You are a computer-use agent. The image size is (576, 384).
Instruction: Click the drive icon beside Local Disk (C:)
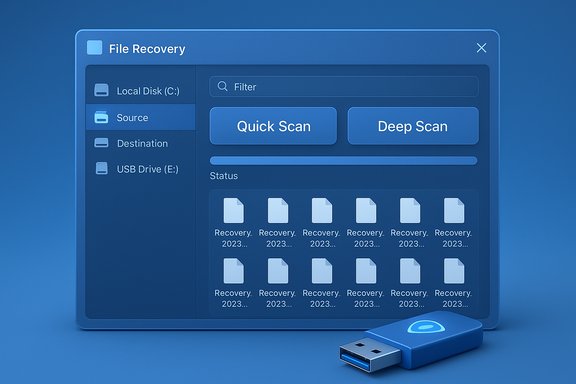point(101,90)
